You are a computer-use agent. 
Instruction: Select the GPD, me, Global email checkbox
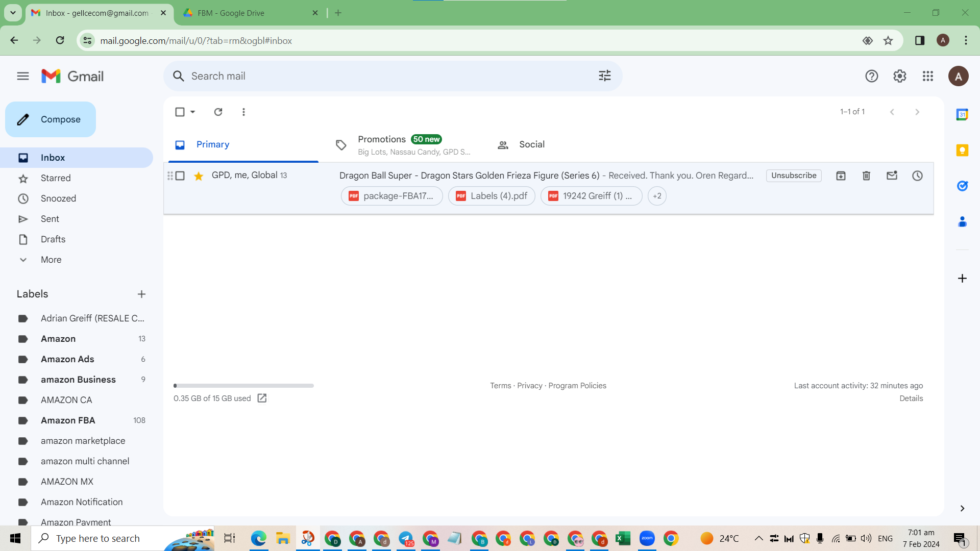pos(180,176)
